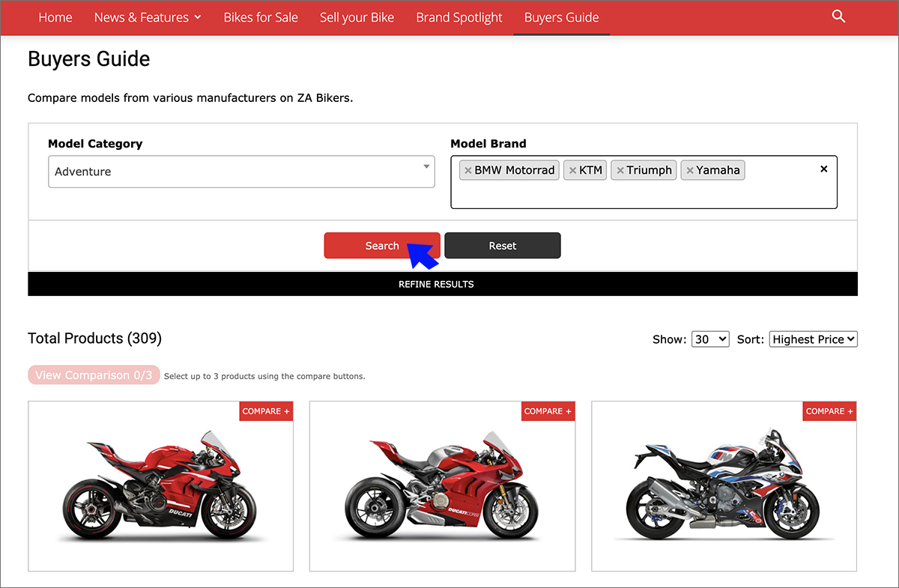Viewport: 899px width, 588px height.
Task: Open the Sort by Highest Price dropdown
Action: 814,339
